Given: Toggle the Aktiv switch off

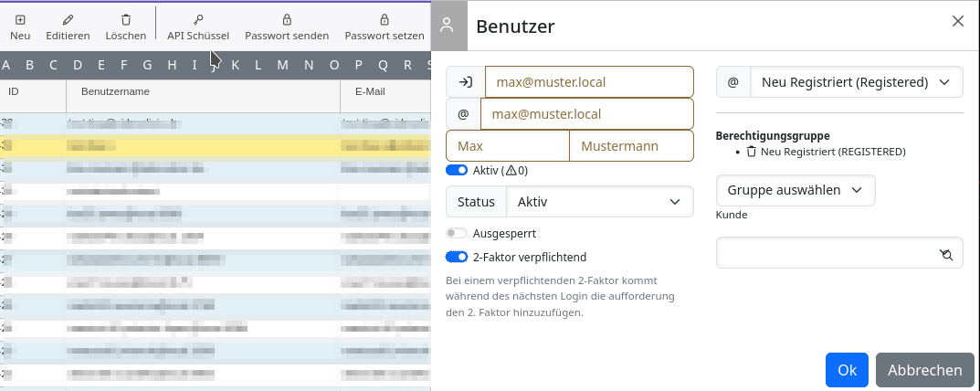Looking at the screenshot, I should (457, 170).
